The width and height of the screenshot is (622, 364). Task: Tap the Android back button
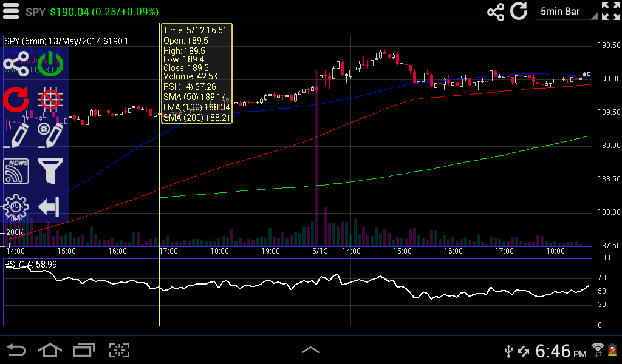[x=16, y=350]
